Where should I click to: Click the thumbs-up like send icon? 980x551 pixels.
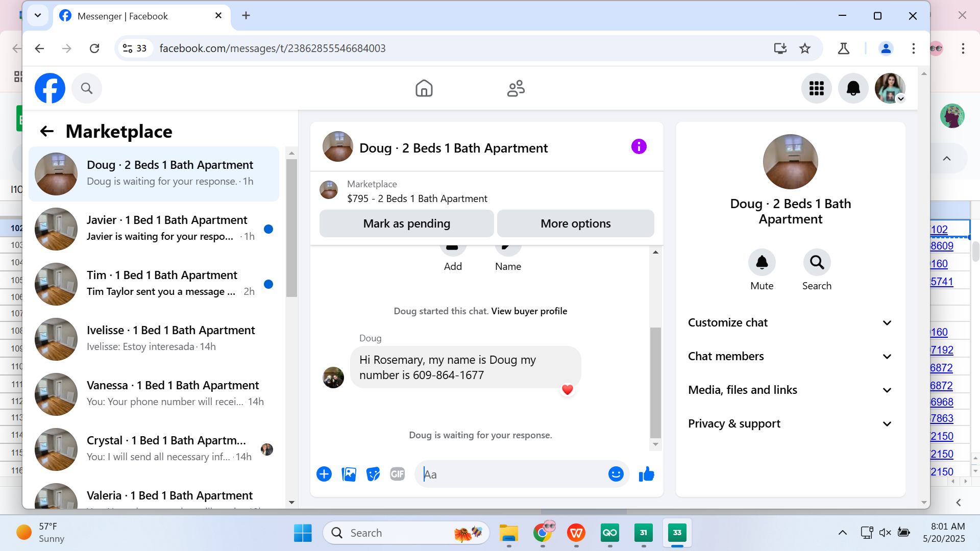pyautogui.click(x=646, y=474)
